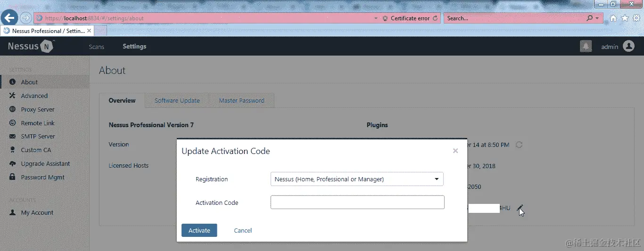
Task: Click the Nessus Professional Version 7 heading
Action: point(151,125)
